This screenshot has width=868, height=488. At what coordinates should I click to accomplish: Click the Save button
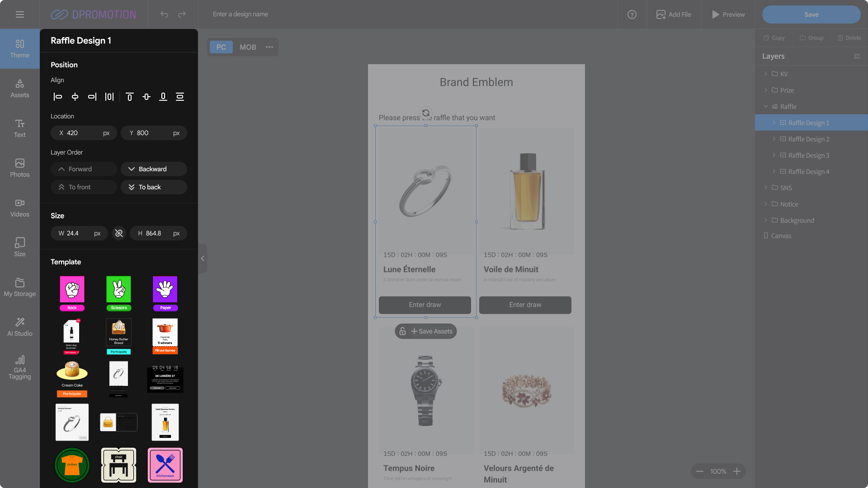(x=811, y=14)
